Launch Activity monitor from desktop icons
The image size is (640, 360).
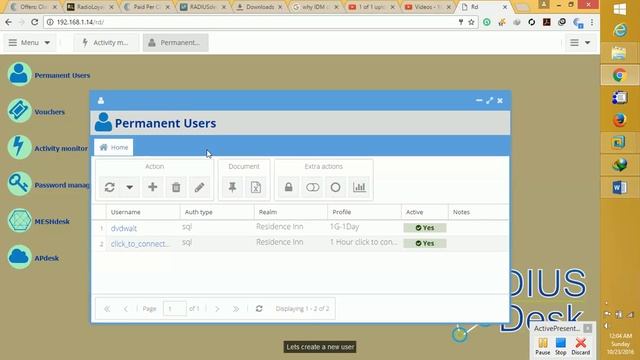click(47, 148)
